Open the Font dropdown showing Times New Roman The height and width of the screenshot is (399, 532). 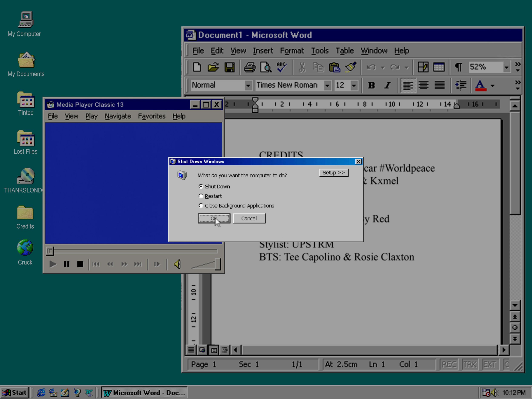(327, 85)
